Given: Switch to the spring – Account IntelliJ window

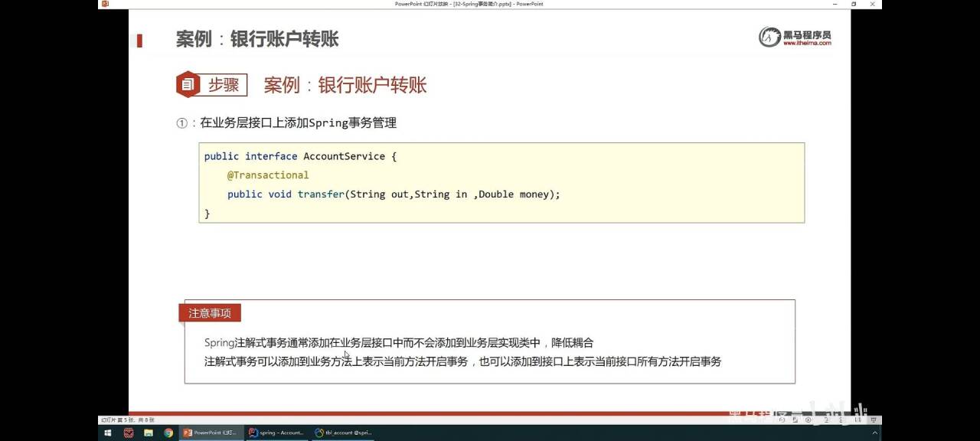Looking at the screenshot, I should coord(277,433).
